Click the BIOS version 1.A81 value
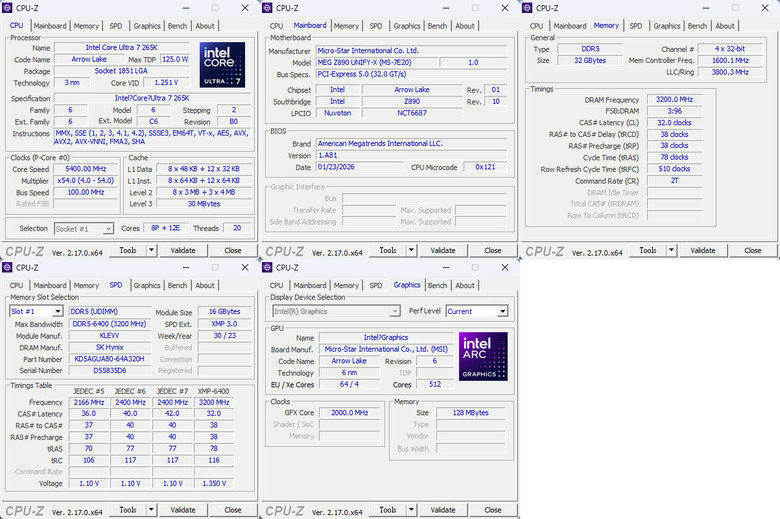780x519 pixels. 411,155
